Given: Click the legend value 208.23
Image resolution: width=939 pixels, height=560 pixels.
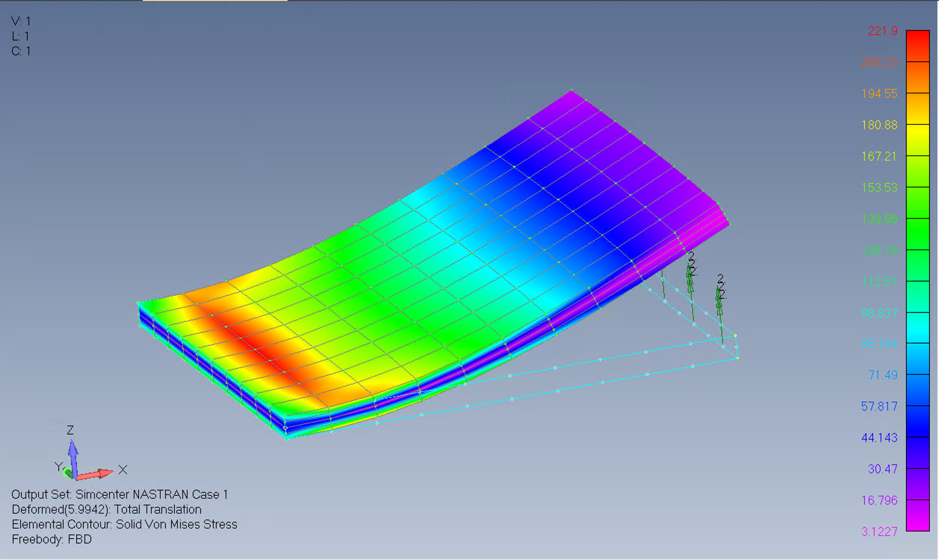Looking at the screenshot, I should coord(879,62).
